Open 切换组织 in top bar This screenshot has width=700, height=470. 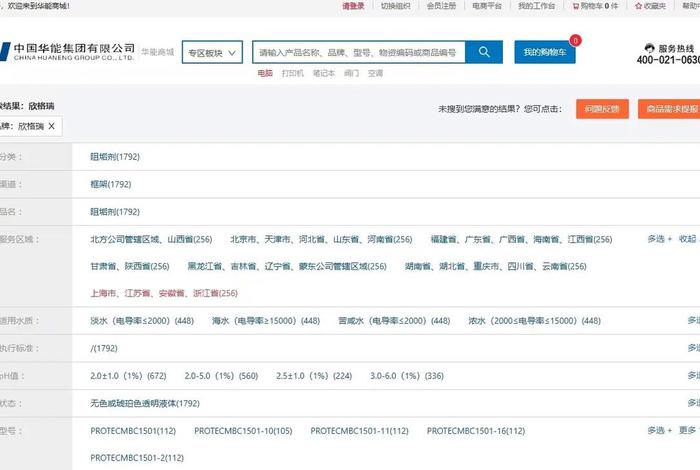[x=395, y=6]
